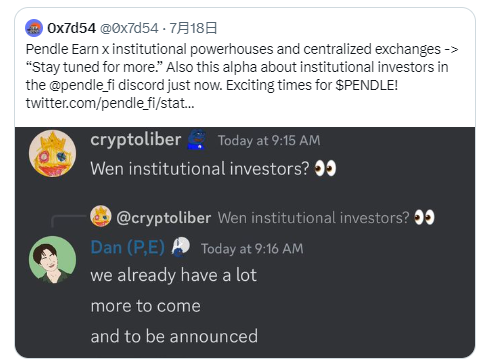Open the embedded Discord screenshot image
This screenshot has width=486, height=363.
[x=245, y=242]
